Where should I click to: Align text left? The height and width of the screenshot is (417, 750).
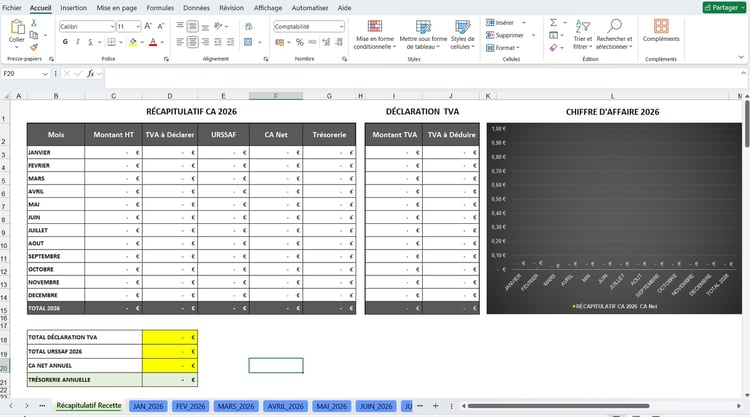coord(180,42)
